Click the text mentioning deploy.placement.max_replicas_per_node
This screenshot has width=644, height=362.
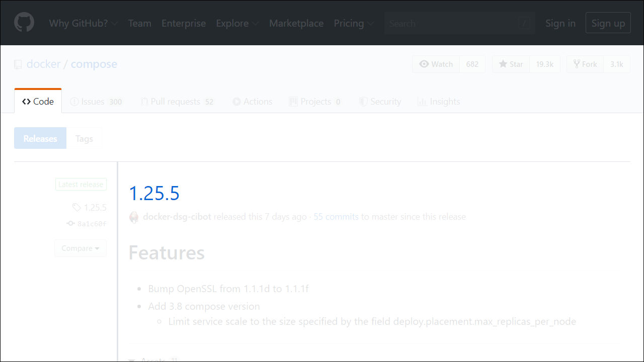click(372, 321)
